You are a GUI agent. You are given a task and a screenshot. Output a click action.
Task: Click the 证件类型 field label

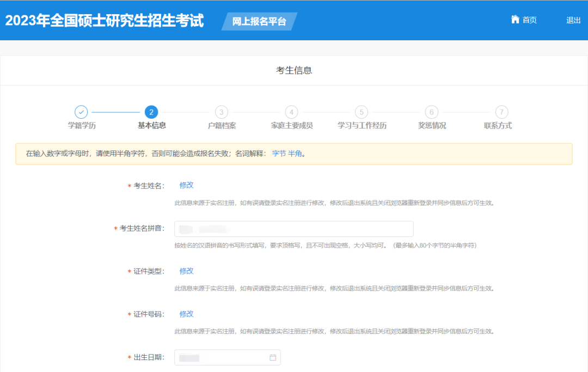pos(149,271)
